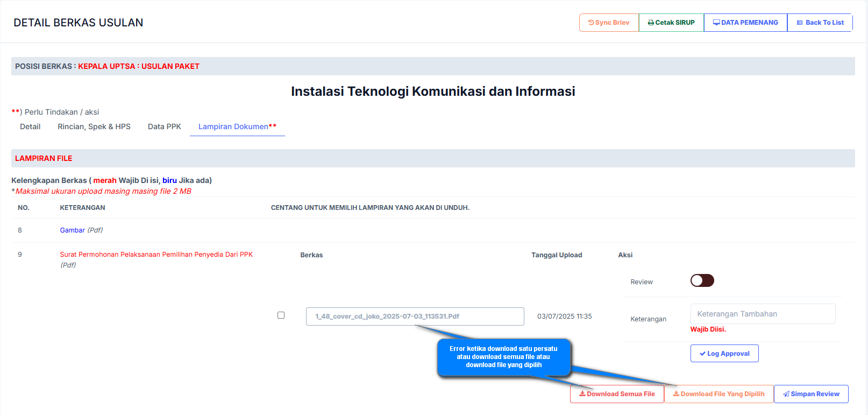Click the list icon on Back To List
This screenshot has height=415, width=868.
point(800,23)
